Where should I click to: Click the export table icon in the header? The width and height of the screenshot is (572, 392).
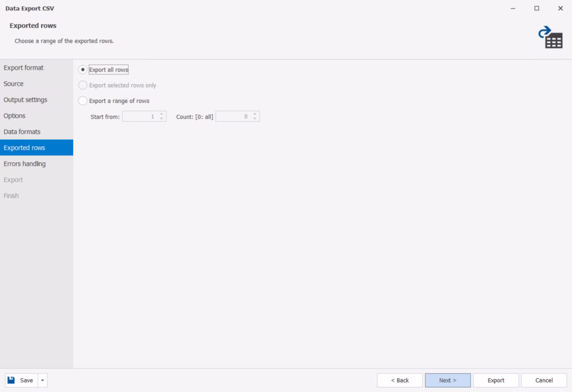pyautogui.click(x=550, y=37)
